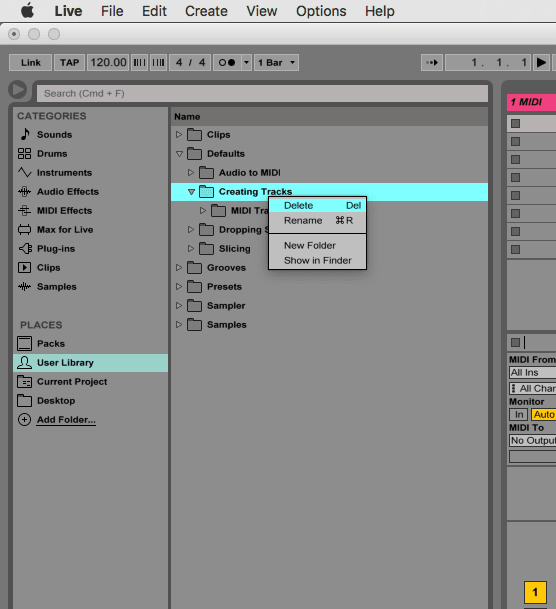
Task: Click the Desktop folder icon
Action: pyautogui.click(x=24, y=400)
